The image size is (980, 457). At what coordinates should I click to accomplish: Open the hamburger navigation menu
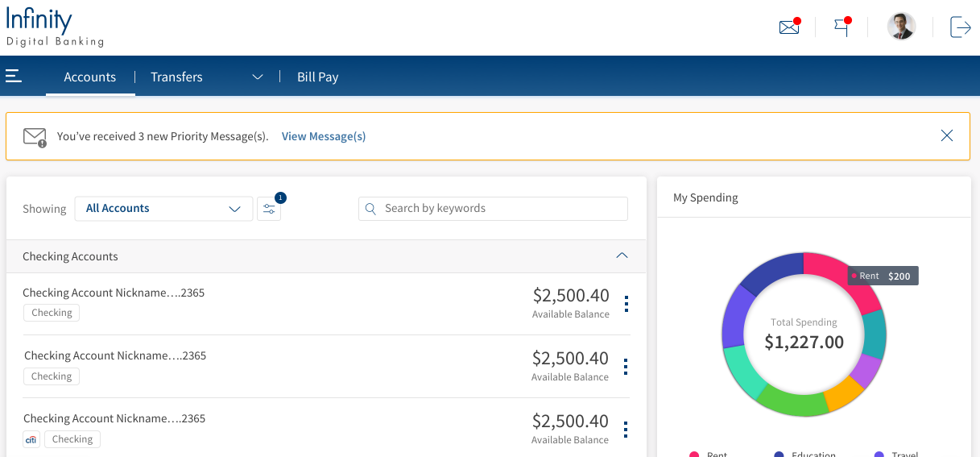[x=14, y=77]
